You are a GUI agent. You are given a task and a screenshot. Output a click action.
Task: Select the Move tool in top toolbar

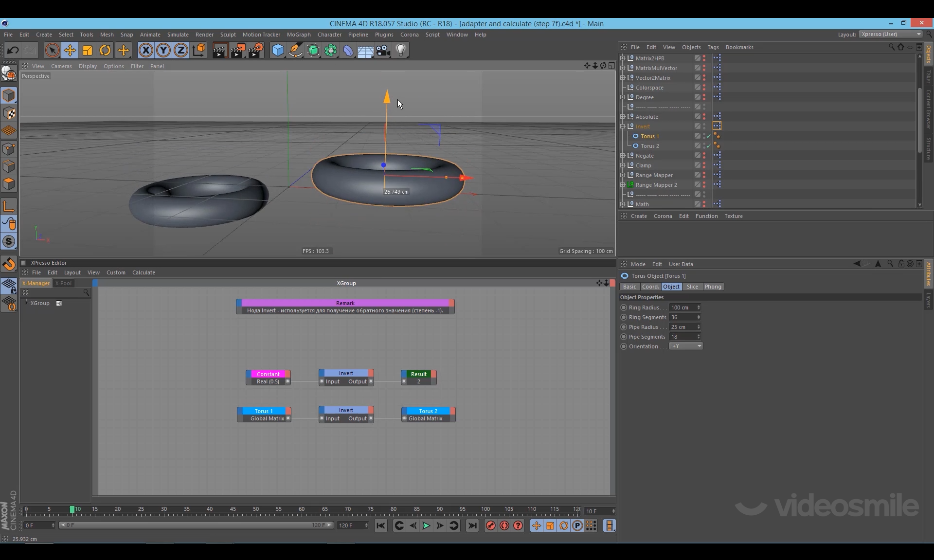[70, 50]
